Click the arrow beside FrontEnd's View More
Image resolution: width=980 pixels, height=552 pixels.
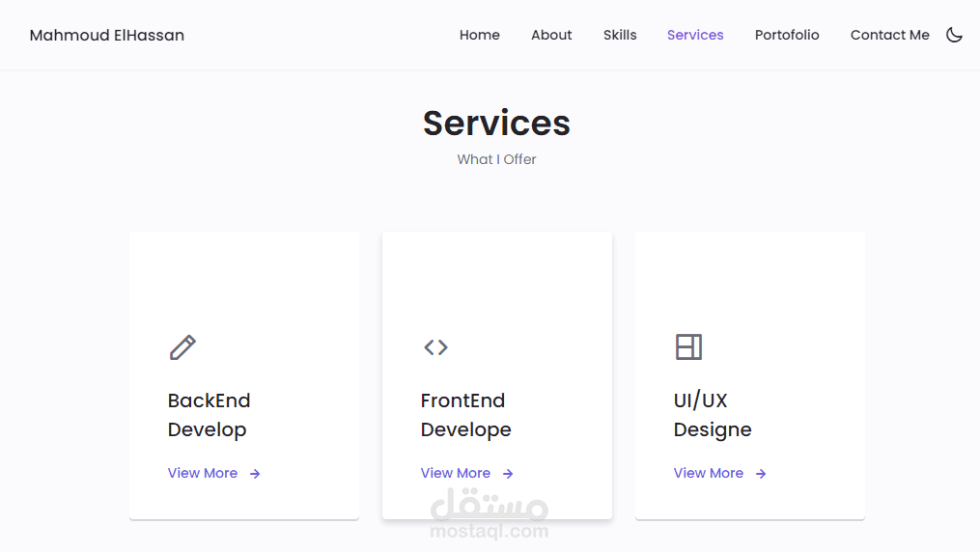coord(508,474)
